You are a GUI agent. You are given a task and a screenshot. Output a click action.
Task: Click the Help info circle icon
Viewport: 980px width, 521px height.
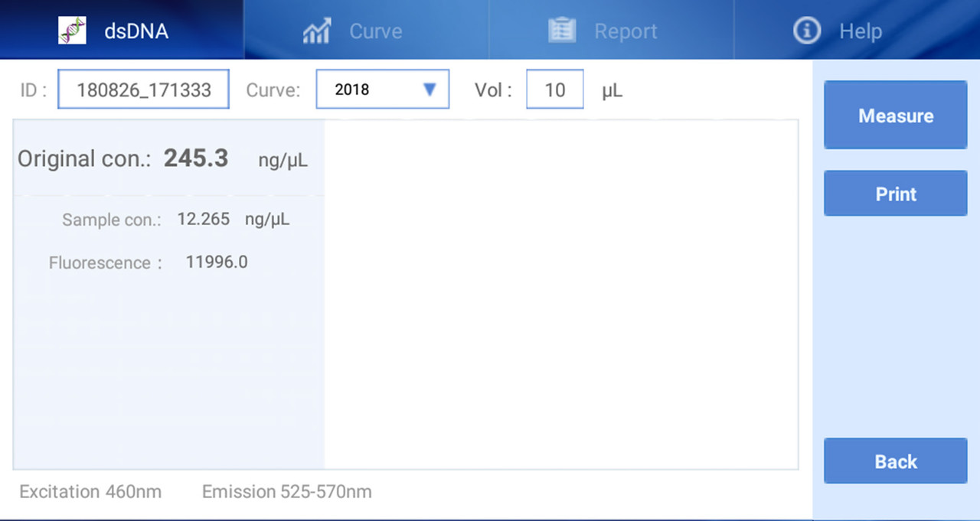806,31
